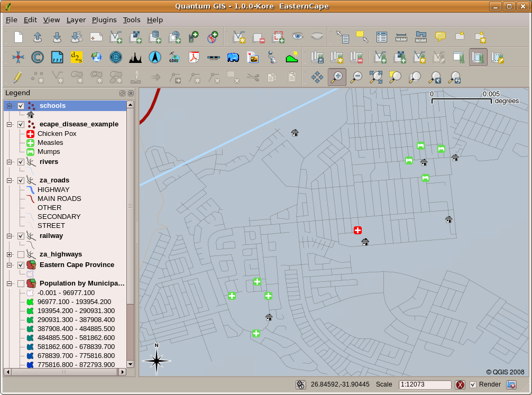Collapse the za_roads legend entry

pos(8,180)
